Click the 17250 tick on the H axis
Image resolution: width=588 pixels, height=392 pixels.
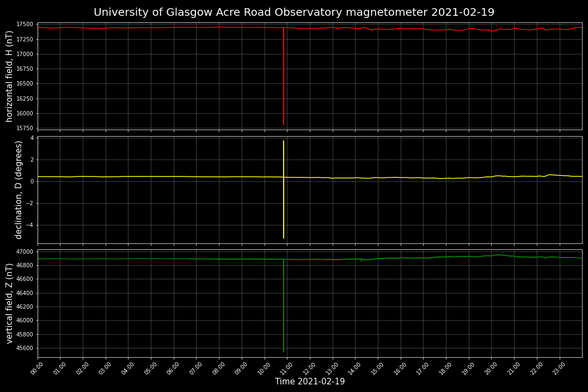[x=24, y=39]
